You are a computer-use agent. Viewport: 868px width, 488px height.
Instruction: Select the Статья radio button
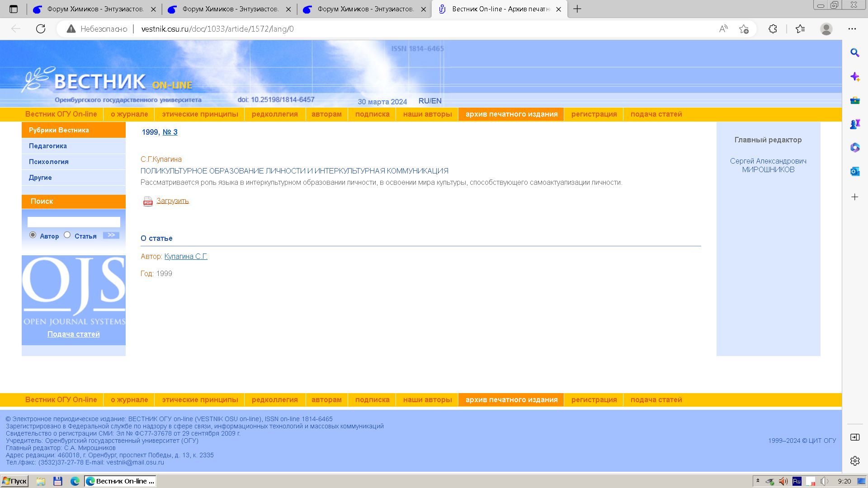click(x=67, y=235)
